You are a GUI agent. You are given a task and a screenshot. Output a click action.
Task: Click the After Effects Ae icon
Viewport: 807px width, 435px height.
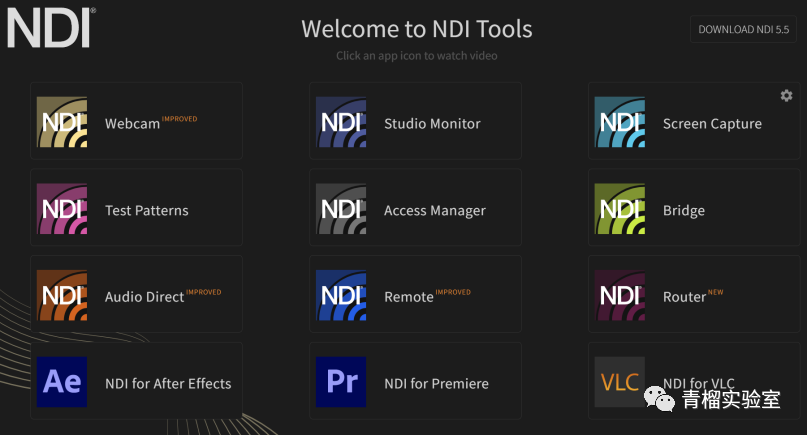coord(62,382)
